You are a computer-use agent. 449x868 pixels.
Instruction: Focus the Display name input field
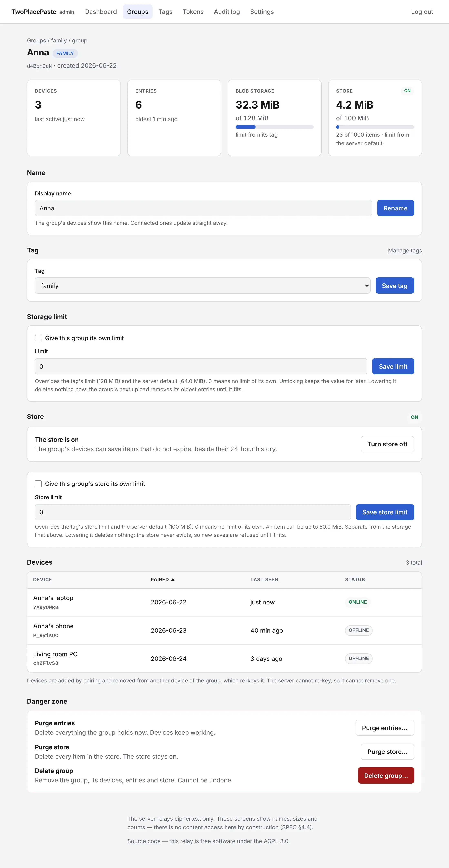tap(203, 208)
